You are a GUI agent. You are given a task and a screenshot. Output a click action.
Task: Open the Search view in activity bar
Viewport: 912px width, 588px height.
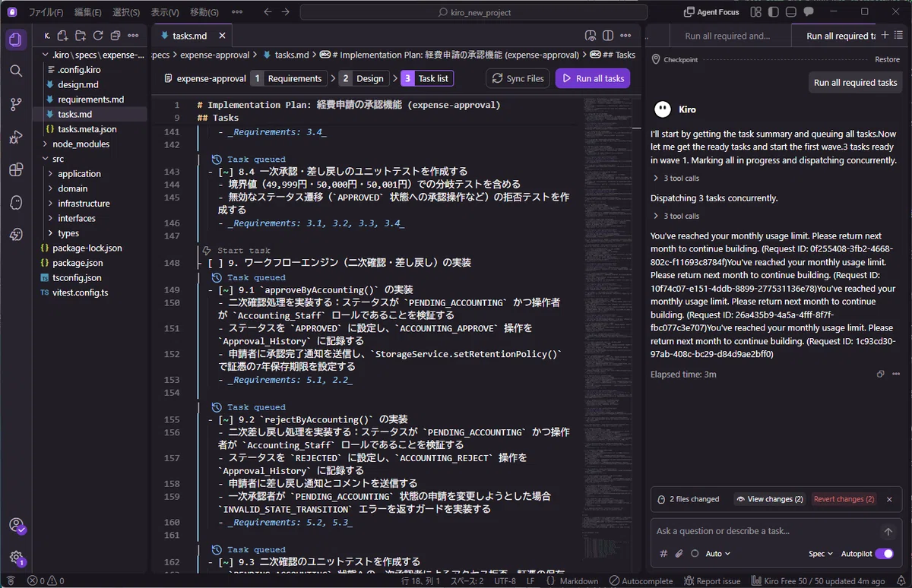coord(16,71)
